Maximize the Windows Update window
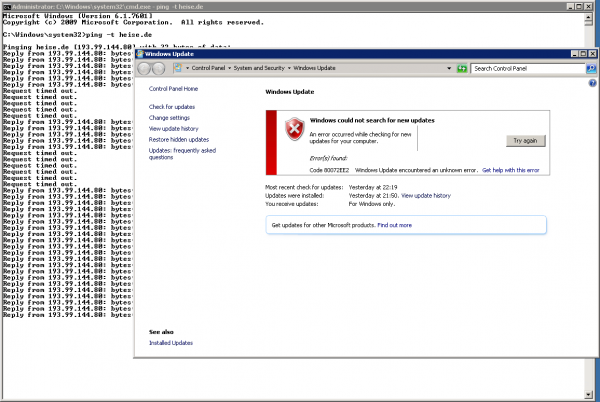 [583, 54]
